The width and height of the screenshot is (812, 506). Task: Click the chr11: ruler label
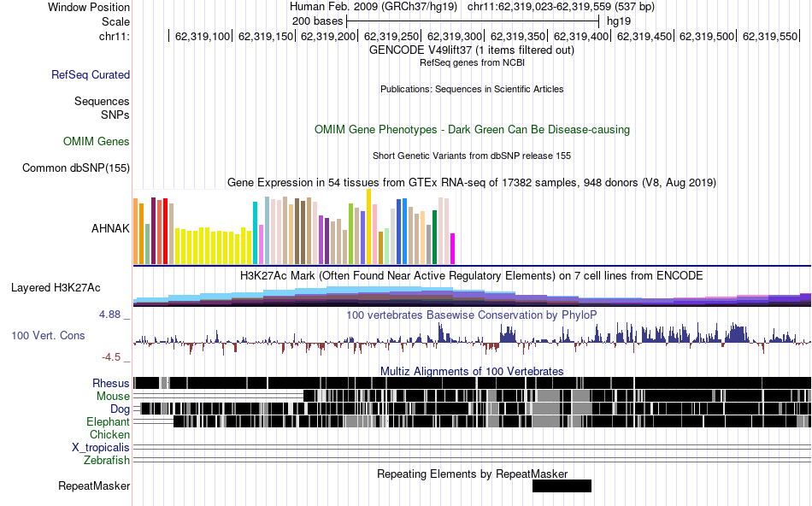(115, 36)
